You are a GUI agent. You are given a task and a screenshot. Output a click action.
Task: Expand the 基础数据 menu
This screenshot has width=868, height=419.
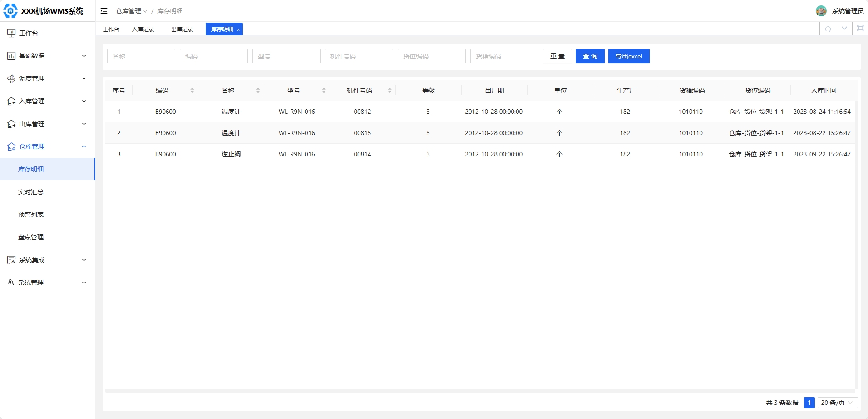click(x=84, y=56)
